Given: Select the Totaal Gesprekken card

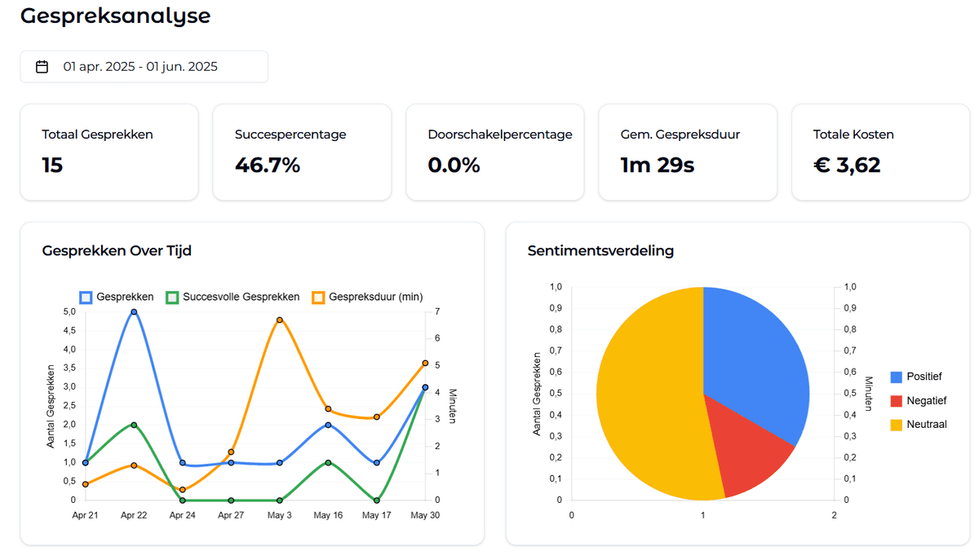Looking at the screenshot, I should coord(109,152).
